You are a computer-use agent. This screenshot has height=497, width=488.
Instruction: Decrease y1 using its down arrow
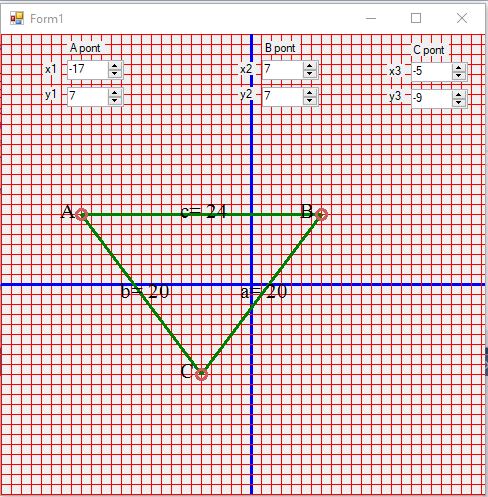(x=115, y=101)
